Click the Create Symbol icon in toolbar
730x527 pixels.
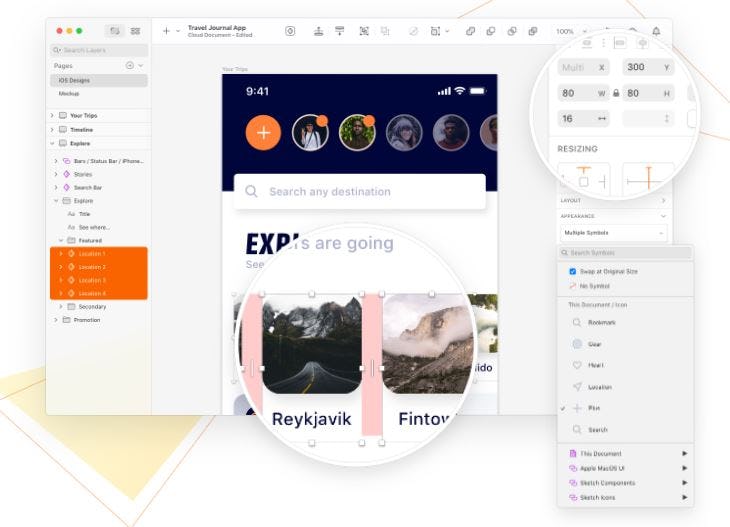[290, 31]
